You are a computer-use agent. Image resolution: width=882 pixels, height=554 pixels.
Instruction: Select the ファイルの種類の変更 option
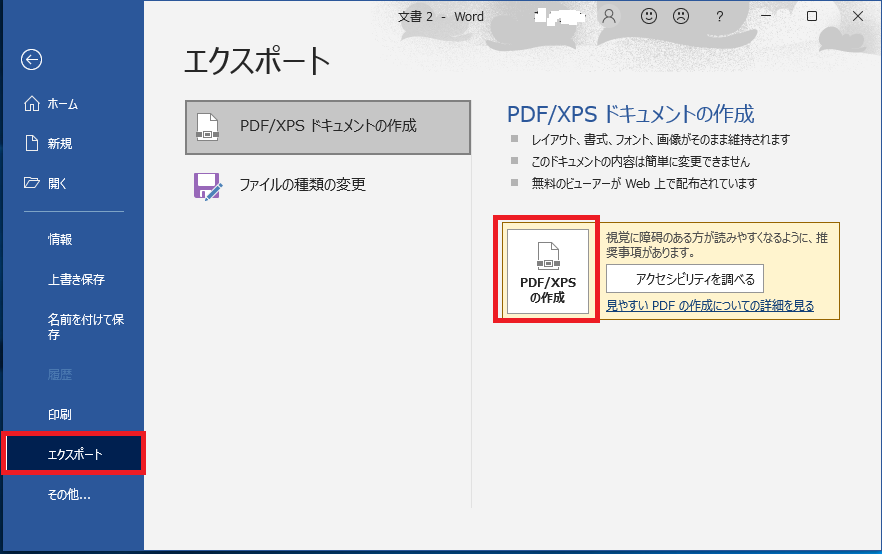(x=328, y=185)
